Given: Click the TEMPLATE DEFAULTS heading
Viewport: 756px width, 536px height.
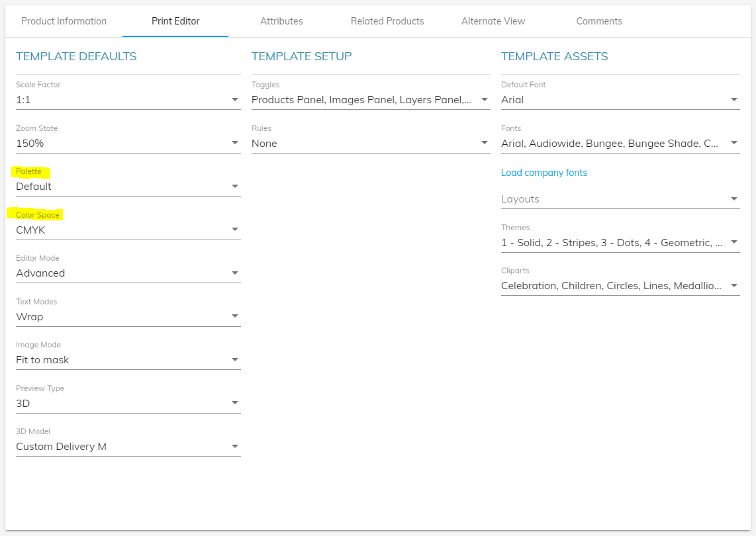Looking at the screenshot, I should (x=76, y=56).
